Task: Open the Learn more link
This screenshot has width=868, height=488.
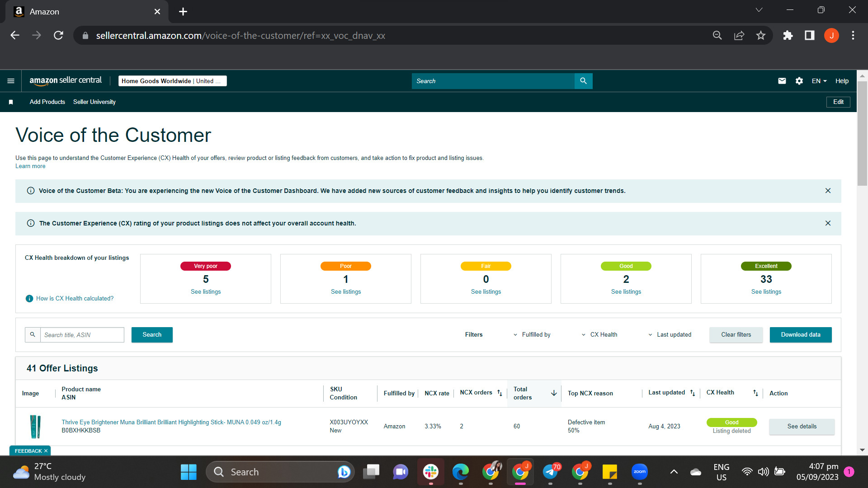Action: click(x=30, y=166)
